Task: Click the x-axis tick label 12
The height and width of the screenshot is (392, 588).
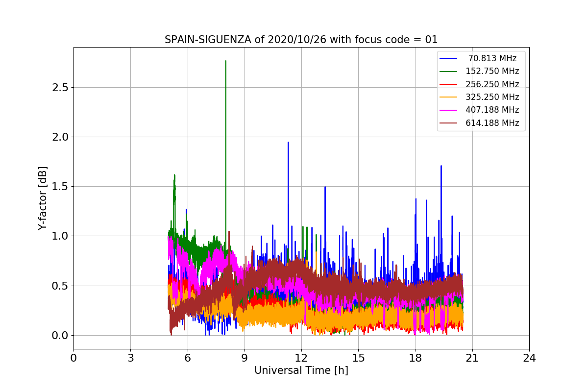Action: (301, 358)
